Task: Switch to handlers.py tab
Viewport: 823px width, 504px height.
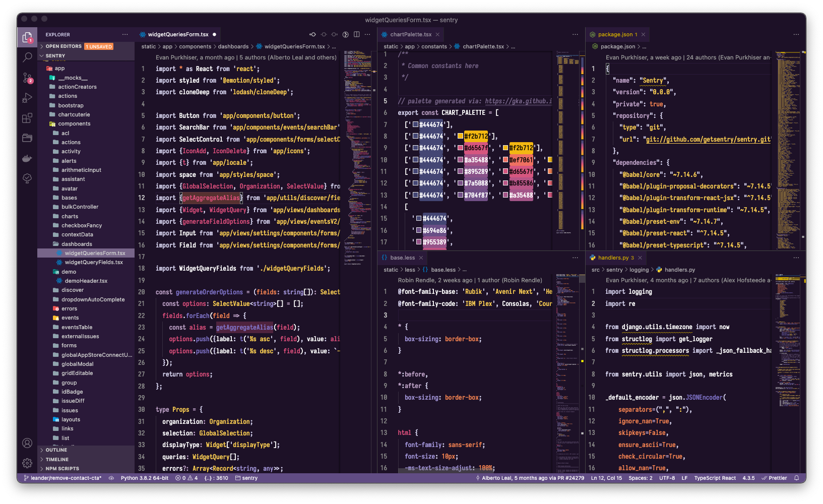Action: point(615,258)
